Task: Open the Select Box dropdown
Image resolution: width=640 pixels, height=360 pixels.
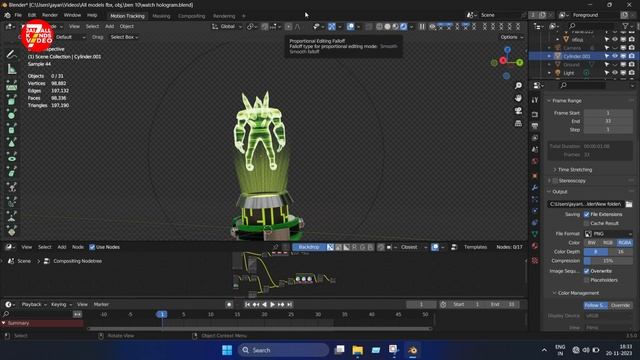Action: click(x=124, y=37)
